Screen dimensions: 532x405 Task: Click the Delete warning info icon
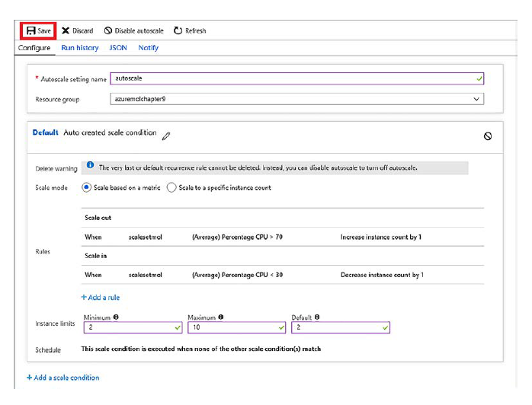(90, 165)
